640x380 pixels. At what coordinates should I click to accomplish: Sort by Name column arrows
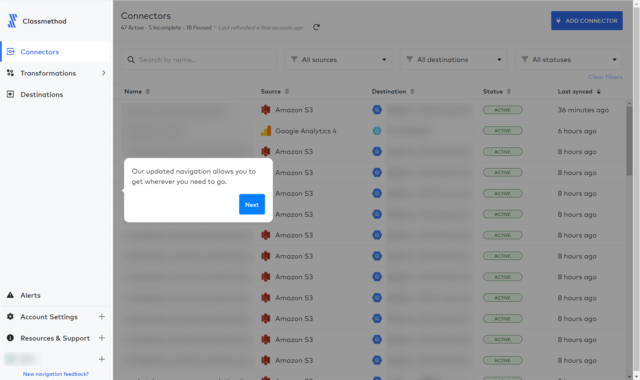(148, 91)
